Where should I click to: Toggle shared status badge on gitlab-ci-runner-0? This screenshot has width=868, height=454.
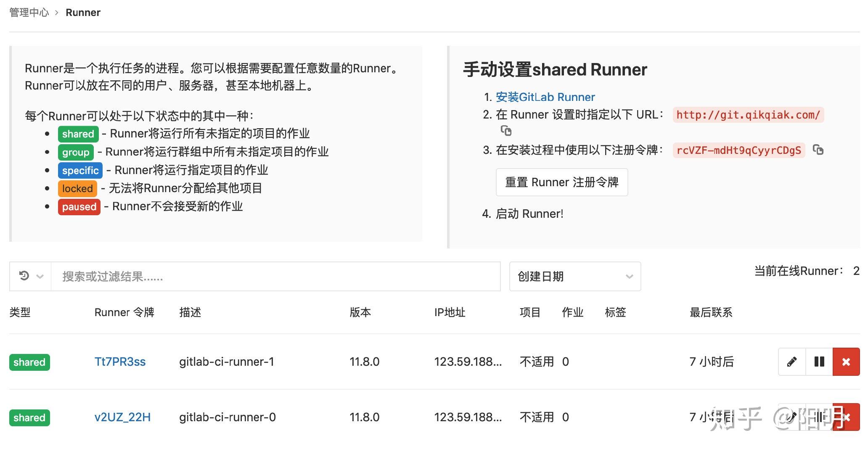[29, 417]
